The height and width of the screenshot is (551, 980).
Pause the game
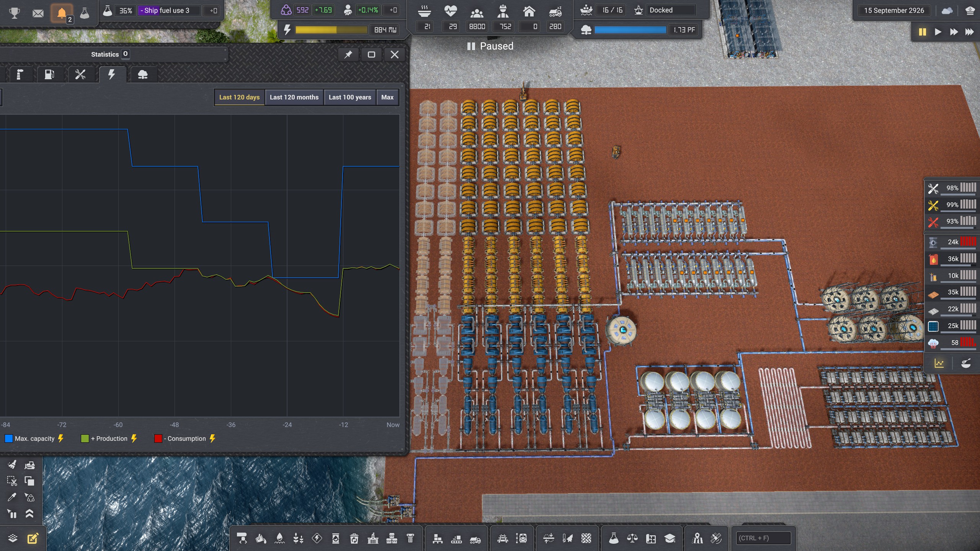(x=922, y=32)
